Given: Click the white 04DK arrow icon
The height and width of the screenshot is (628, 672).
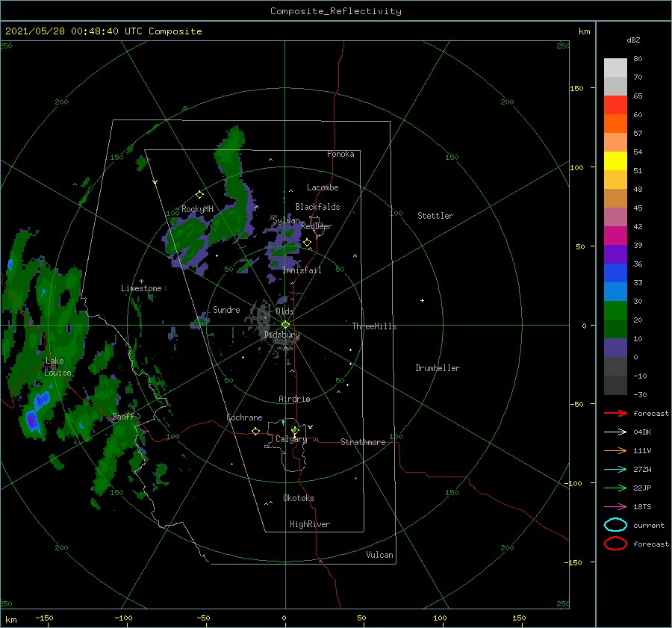Looking at the screenshot, I should pos(615,432).
